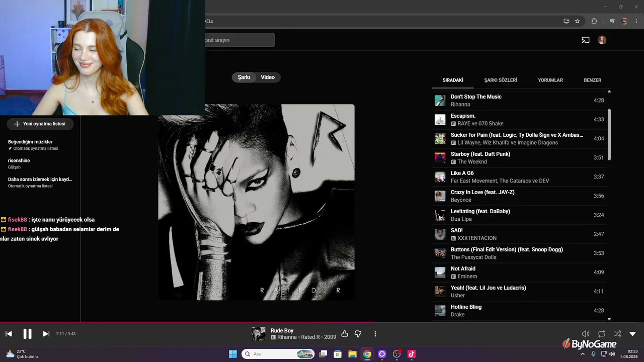Switch to Şarkı (song) mode

(244, 77)
